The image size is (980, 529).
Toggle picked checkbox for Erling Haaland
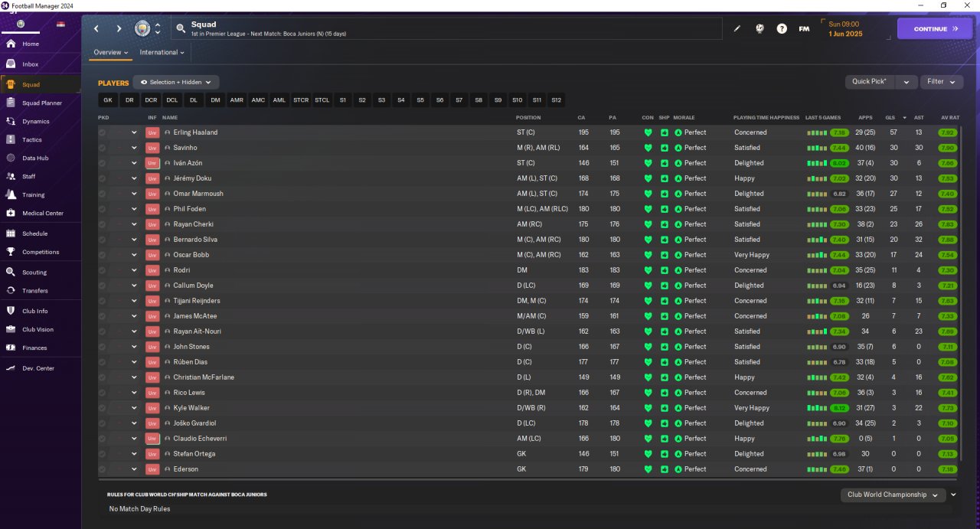tap(103, 132)
